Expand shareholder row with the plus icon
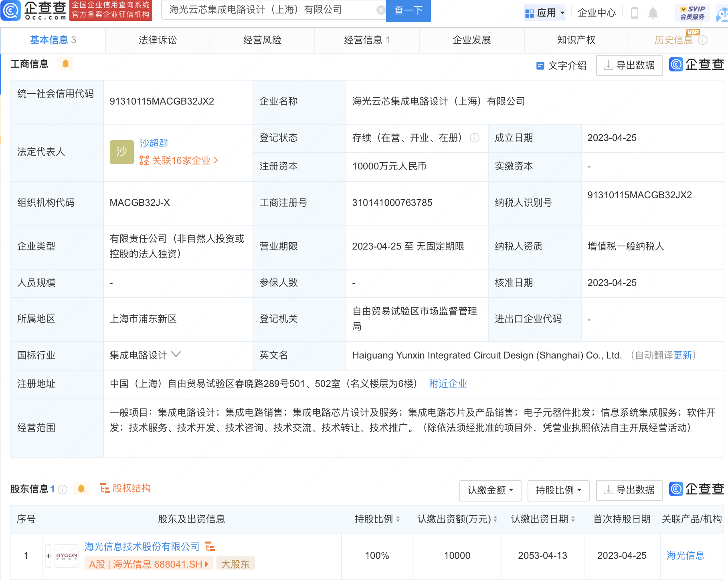Image resolution: width=728 pixels, height=580 pixels. (49, 556)
